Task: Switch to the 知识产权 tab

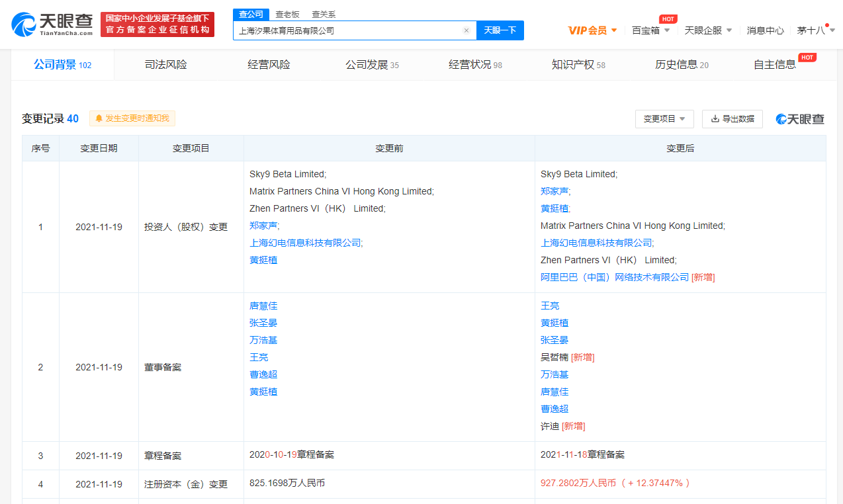Action: [x=578, y=65]
